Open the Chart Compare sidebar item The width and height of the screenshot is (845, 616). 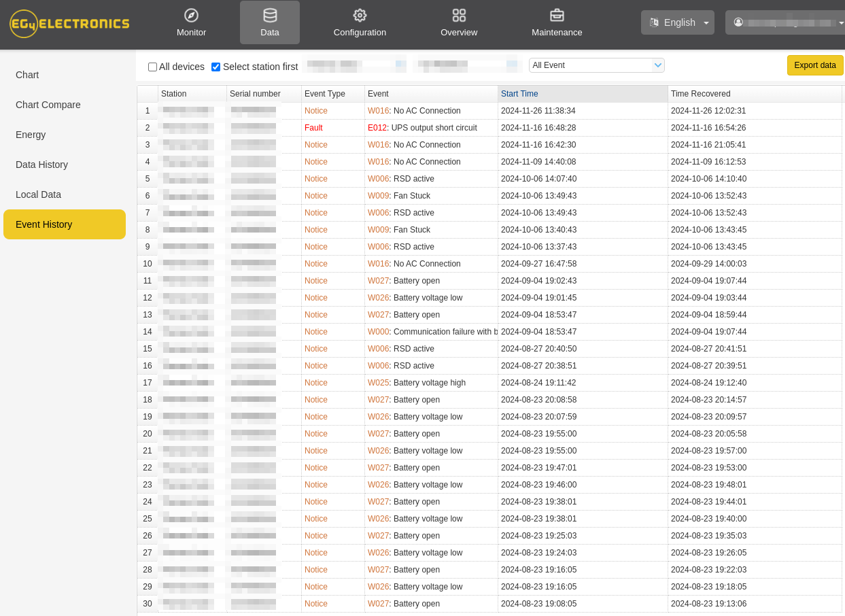(x=48, y=105)
